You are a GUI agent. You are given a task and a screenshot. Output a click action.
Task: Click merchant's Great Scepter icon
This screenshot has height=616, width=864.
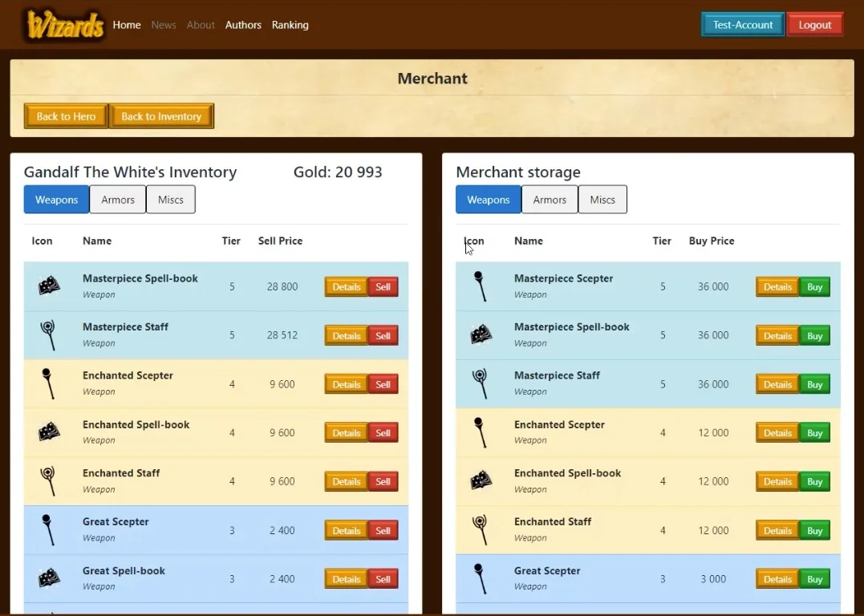[x=480, y=578]
